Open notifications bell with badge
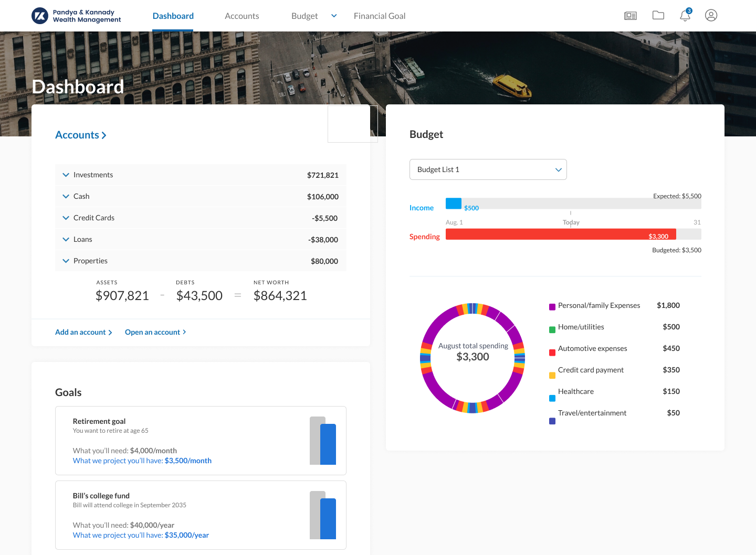756x555 pixels. pyautogui.click(x=685, y=15)
